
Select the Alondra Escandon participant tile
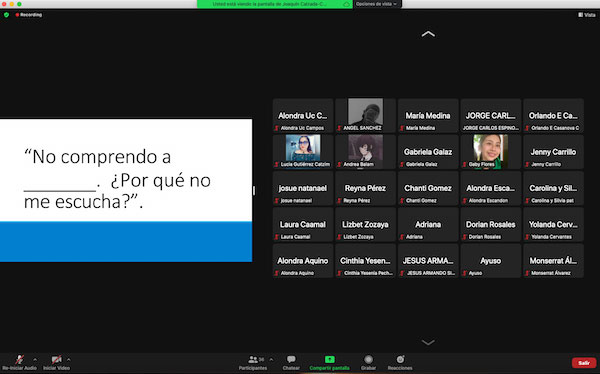[x=491, y=188]
